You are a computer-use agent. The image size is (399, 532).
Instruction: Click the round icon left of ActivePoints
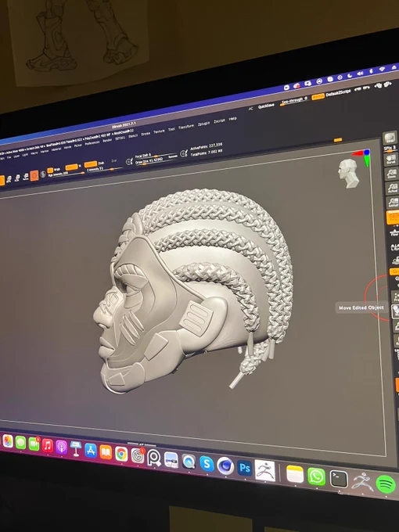tap(184, 153)
